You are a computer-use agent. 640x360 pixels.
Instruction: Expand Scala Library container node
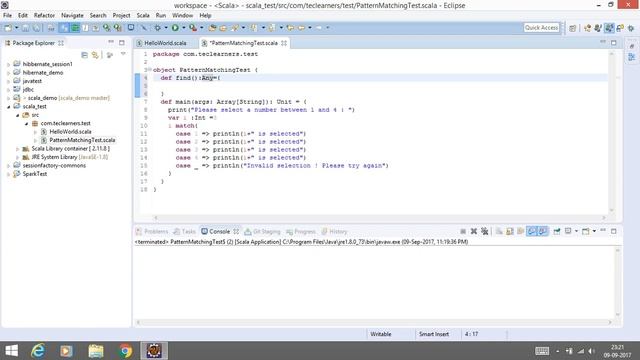point(18,149)
